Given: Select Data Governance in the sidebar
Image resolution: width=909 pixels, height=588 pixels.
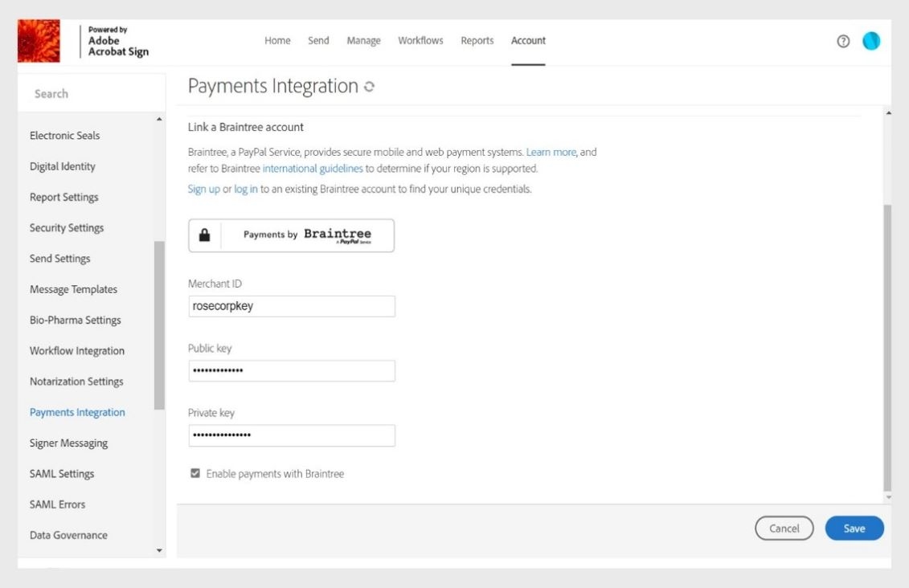Looking at the screenshot, I should point(69,534).
